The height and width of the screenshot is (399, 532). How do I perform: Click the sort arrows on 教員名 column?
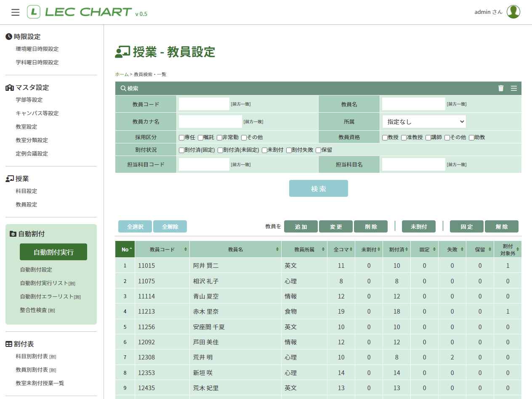click(x=277, y=249)
